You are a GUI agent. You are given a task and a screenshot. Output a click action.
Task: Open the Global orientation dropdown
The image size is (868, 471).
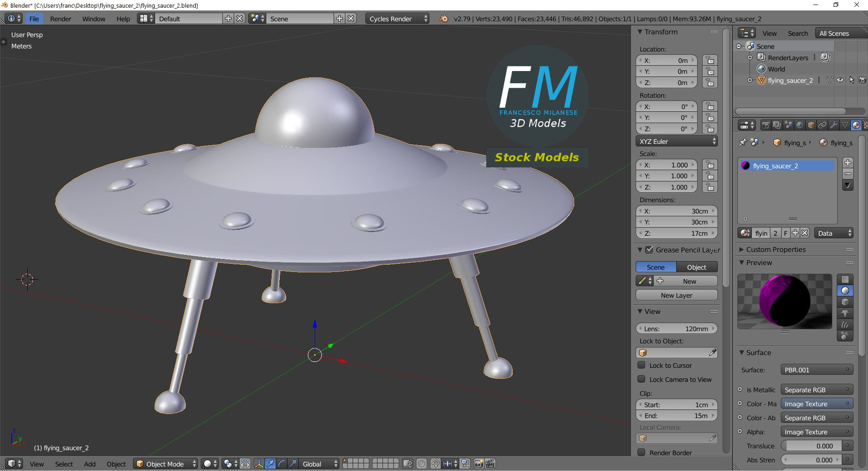pyautogui.click(x=319, y=464)
